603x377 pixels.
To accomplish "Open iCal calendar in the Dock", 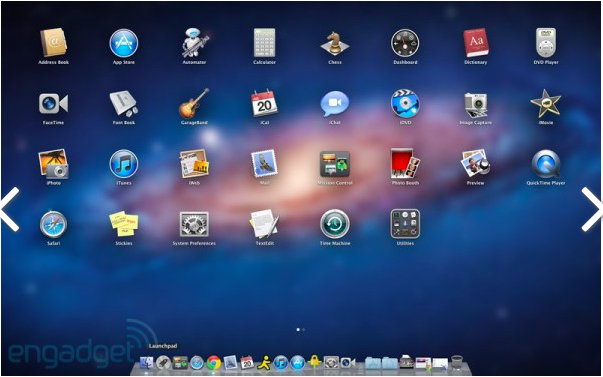I will click(x=247, y=362).
